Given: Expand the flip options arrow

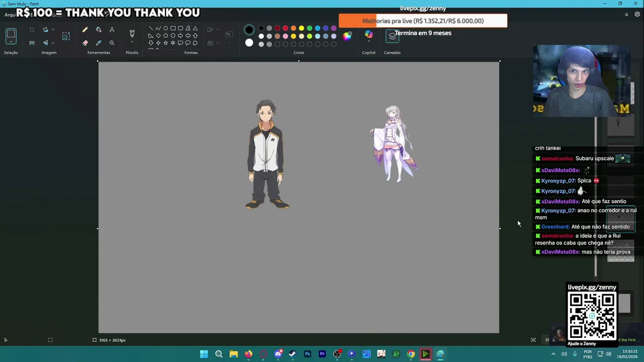Looking at the screenshot, I should point(53,43).
